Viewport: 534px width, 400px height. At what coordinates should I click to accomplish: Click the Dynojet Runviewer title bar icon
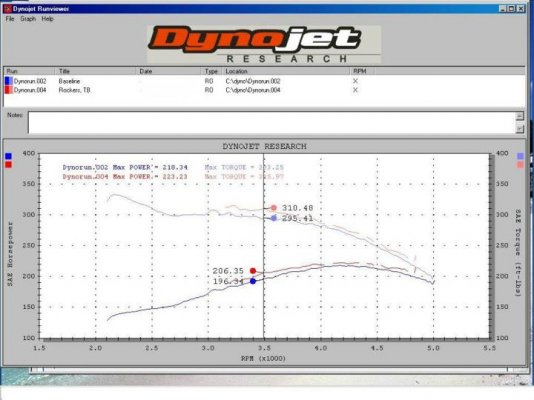(8, 9)
